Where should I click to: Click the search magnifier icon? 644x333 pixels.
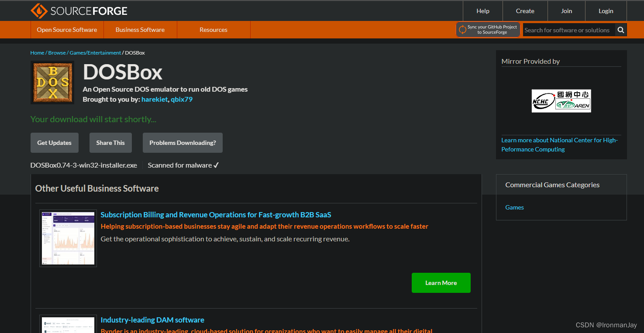[x=621, y=30]
